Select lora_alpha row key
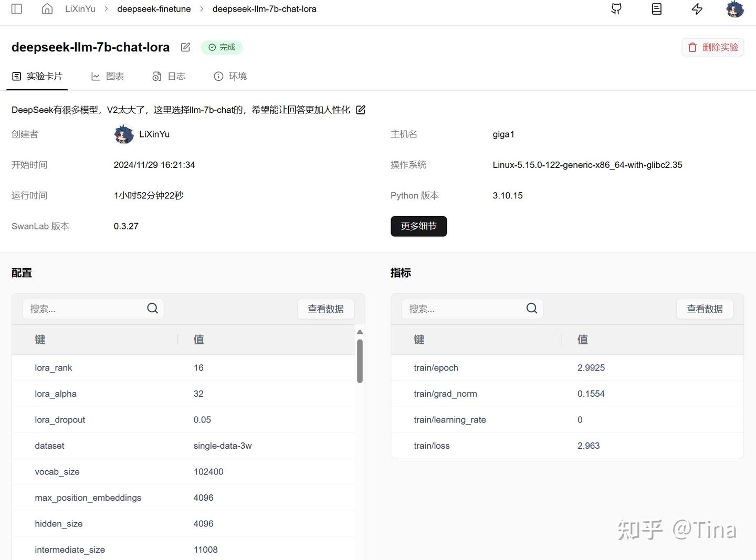The height and width of the screenshot is (560, 756). 56,394
